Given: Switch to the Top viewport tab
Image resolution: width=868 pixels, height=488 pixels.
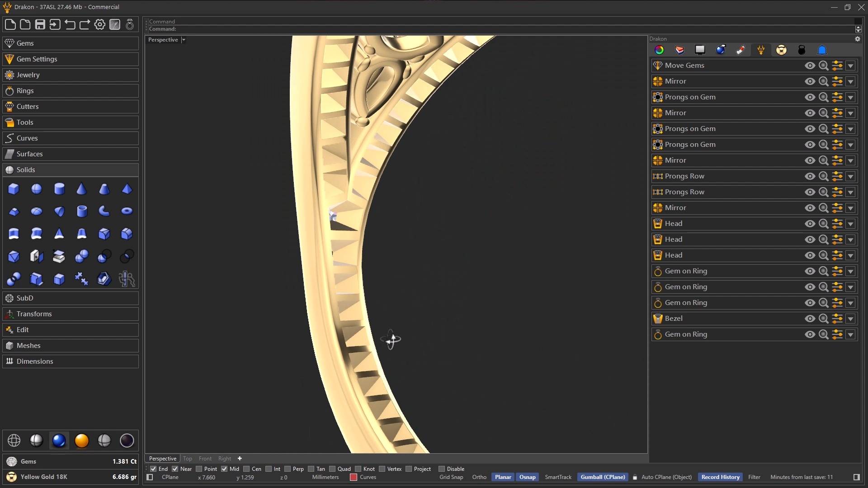Looking at the screenshot, I should (x=188, y=459).
